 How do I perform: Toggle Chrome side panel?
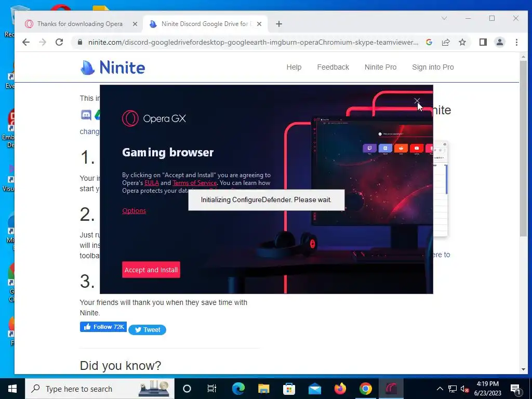483,42
